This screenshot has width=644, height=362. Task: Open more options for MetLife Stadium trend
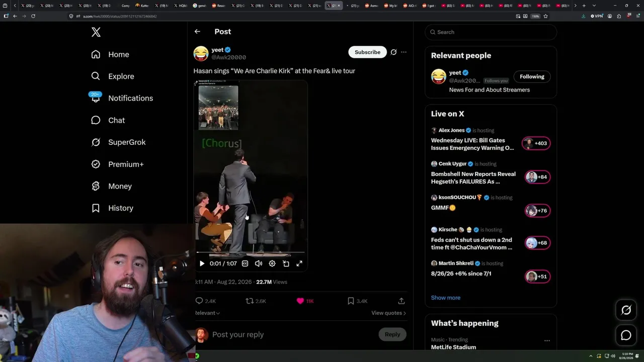click(x=547, y=340)
